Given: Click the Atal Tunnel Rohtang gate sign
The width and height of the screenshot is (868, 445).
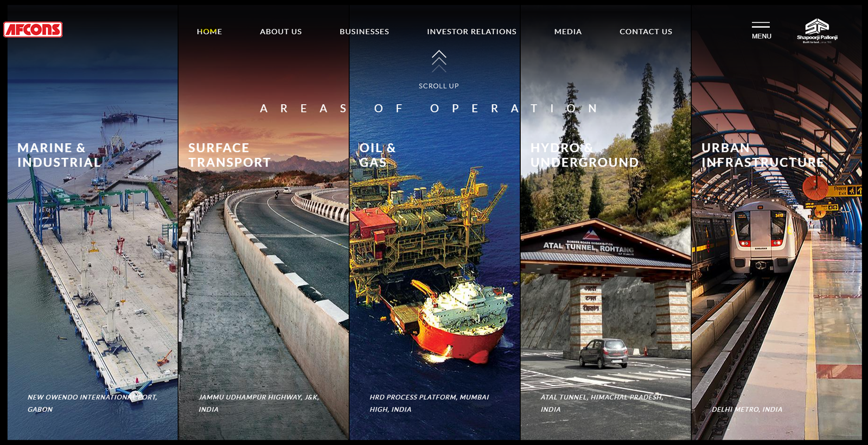Looking at the screenshot, I should coord(589,246).
